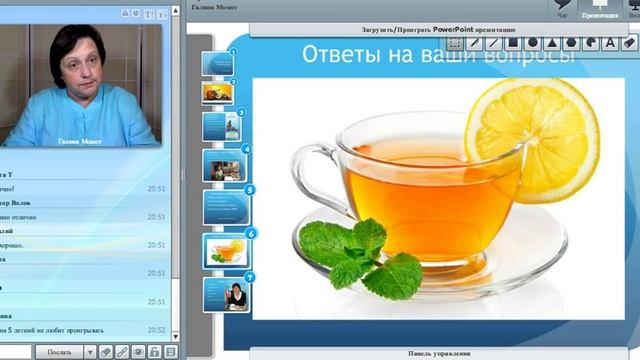Open slide 5 thumbnail
Image resolution: width=640 pixels, height=360 pixels.
click(226, 207)
